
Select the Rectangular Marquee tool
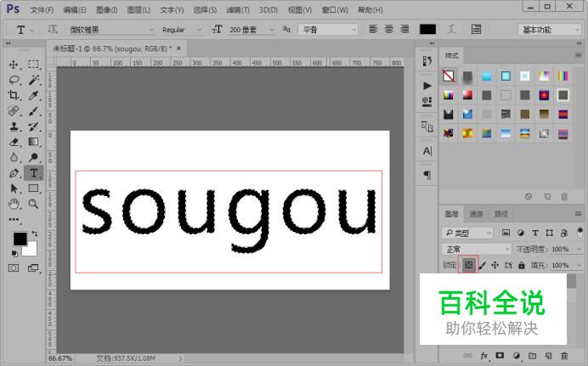pos(33,65)
